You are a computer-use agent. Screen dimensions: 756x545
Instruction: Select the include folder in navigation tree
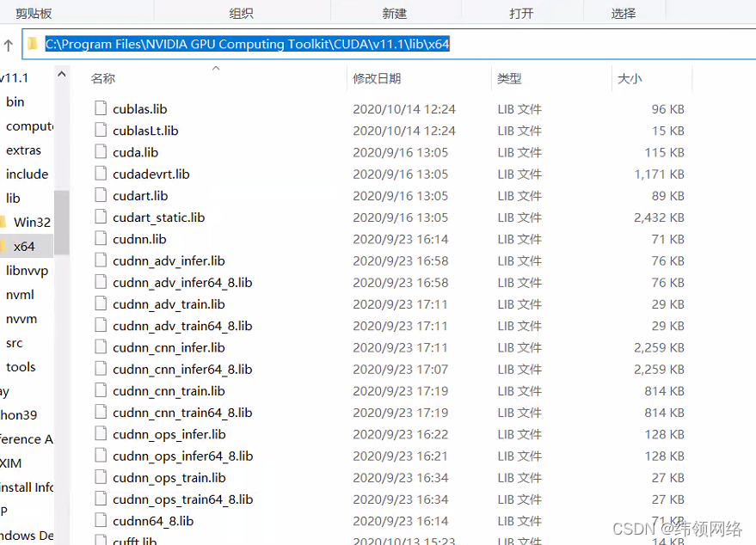[27, 174]
